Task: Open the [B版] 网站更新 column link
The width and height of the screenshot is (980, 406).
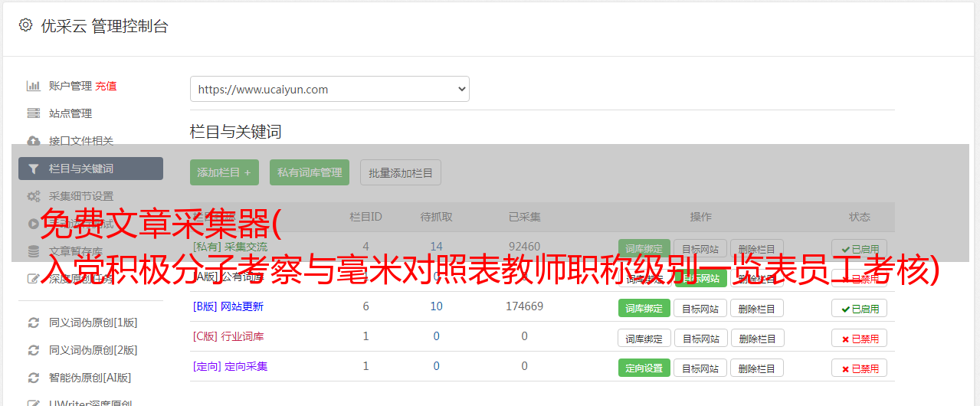Action: point(228,306)
